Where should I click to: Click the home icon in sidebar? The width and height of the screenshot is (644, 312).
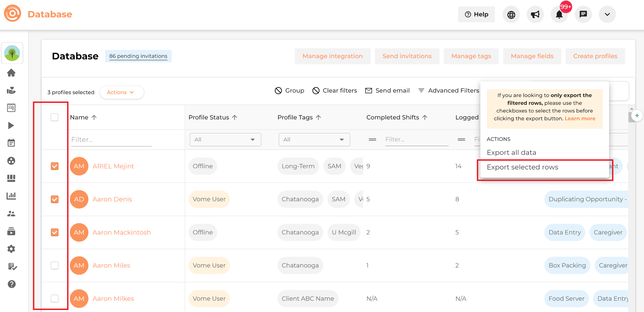(x=11, y=73)
